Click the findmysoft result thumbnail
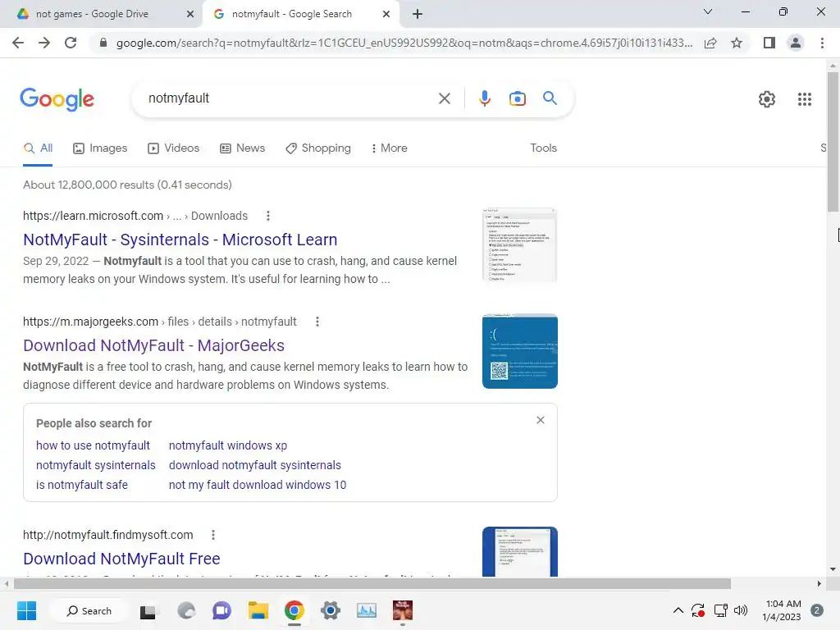 tap(519, 552)
